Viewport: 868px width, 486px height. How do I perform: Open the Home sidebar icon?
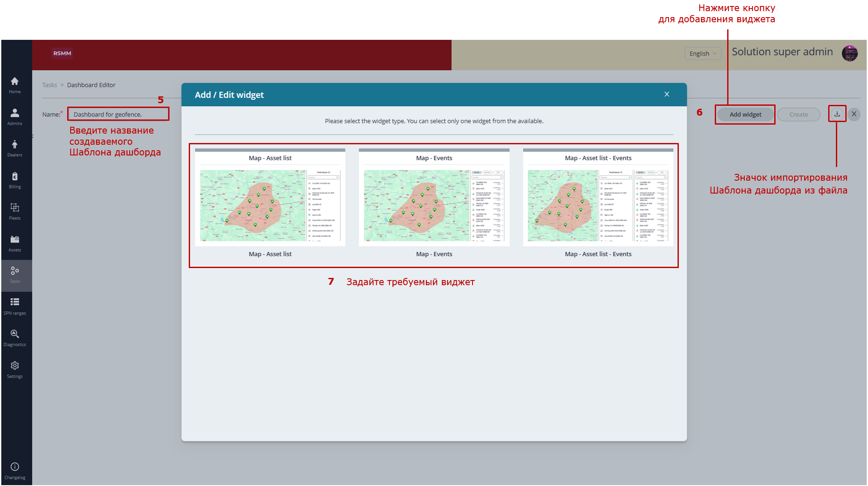[15, 85]
